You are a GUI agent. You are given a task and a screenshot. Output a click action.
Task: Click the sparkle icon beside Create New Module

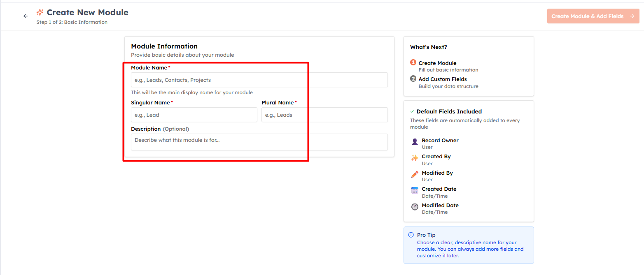click(x=40, y=12)
